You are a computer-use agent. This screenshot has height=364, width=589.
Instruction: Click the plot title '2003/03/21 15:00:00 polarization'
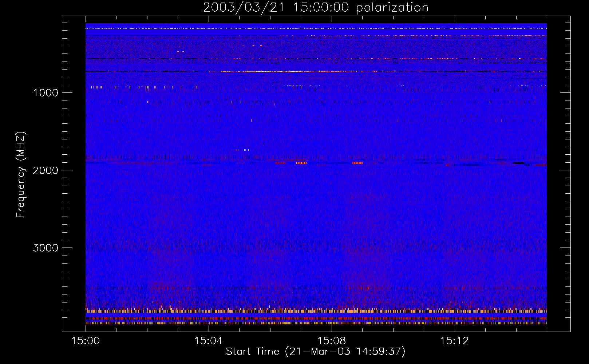[316, 8]
